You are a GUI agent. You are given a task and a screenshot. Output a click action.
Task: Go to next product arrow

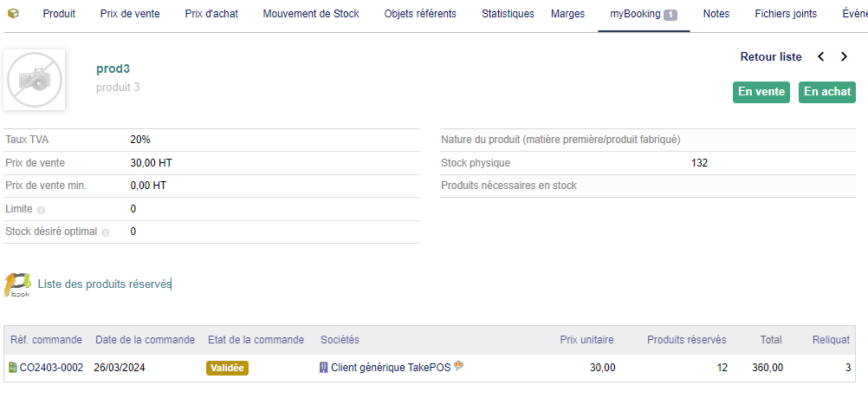844,57
